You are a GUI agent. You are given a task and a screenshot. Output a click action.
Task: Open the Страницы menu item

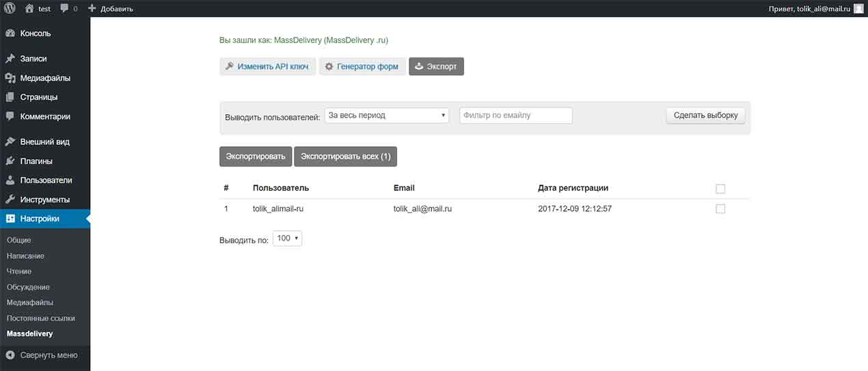pos(38,97)
